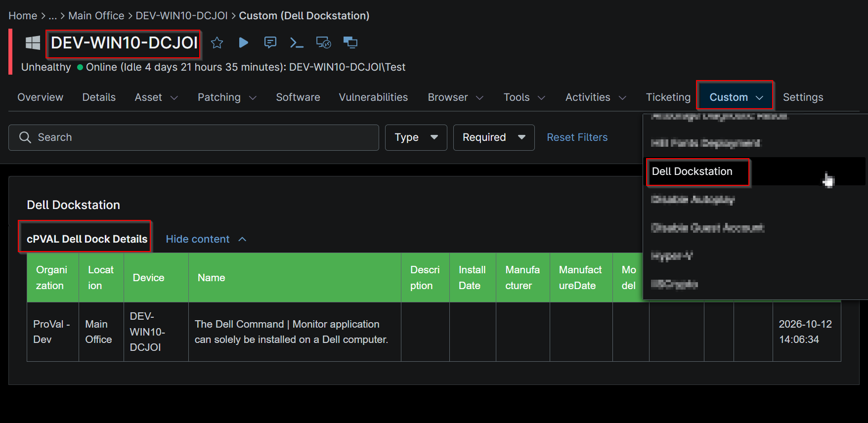Image resolution: width=868 pixels, height=423 pixels.
Task: Click the cPVAL Dell Dock Details title
Action: (x=87, y=239)
